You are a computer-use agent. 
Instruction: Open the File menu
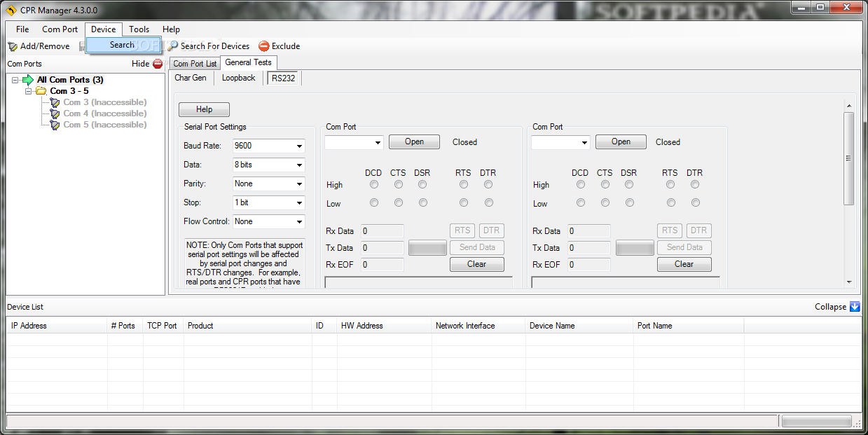(22, 29)
